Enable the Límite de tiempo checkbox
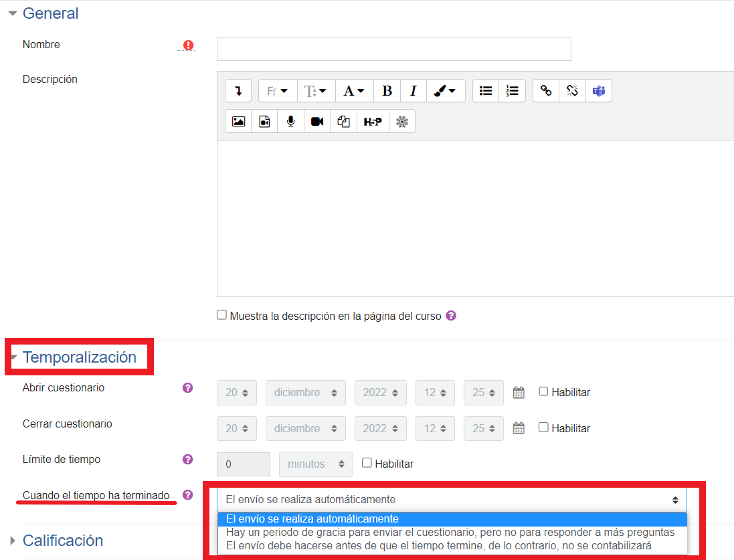 click(x=367, y=462)
